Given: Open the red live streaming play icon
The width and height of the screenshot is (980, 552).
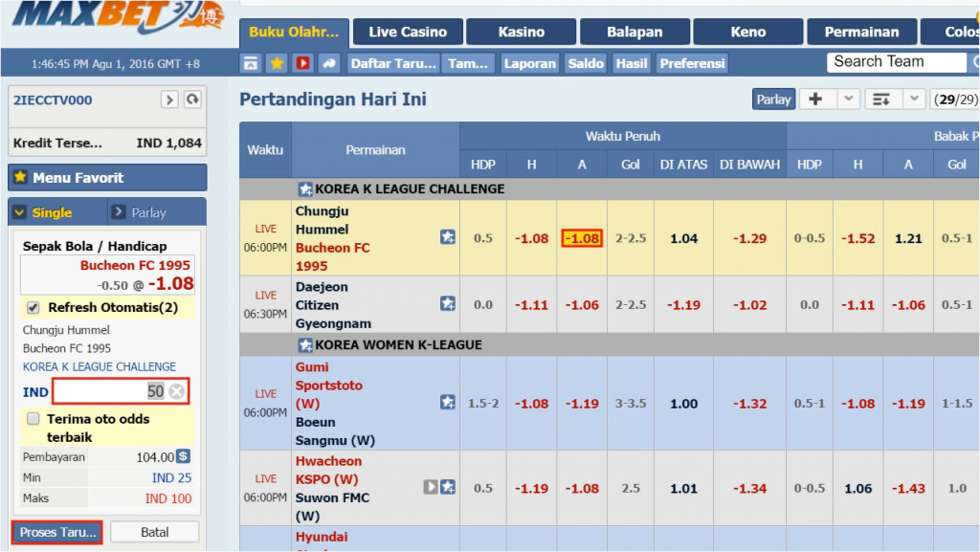Looking at the screenshot, I should point(302,63).
